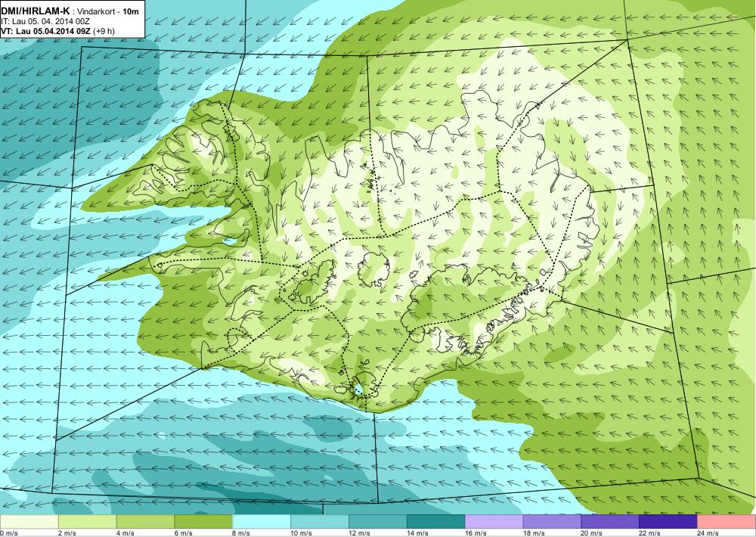Click the 6–8 m/s dark green legend swatch
756x537 pixels.
click(203, 522)
